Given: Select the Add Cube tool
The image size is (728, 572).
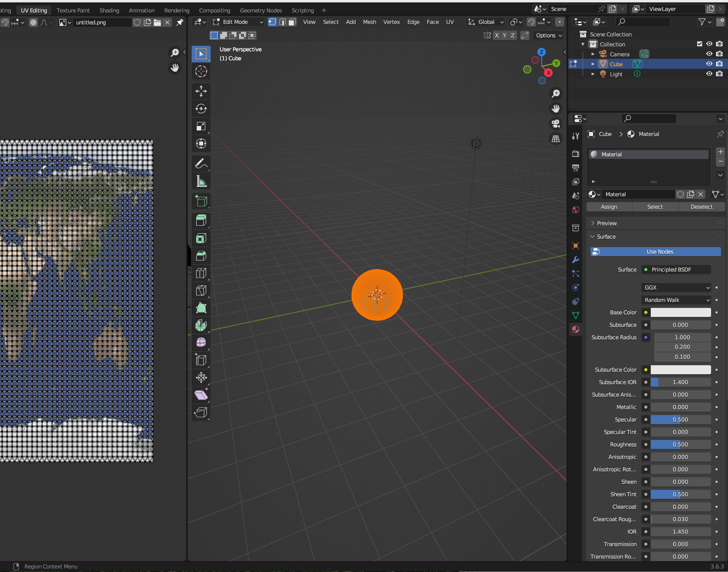Looking at the screenshot, I should [x=201, y=201].
